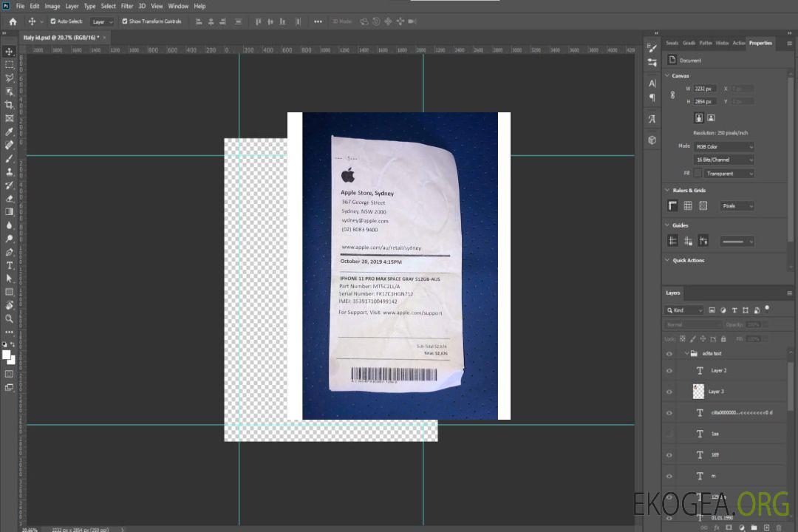This screenshot has height=532, width=798.
Task: Hide Layer 2 visibility eye
Action: (669, 371)
